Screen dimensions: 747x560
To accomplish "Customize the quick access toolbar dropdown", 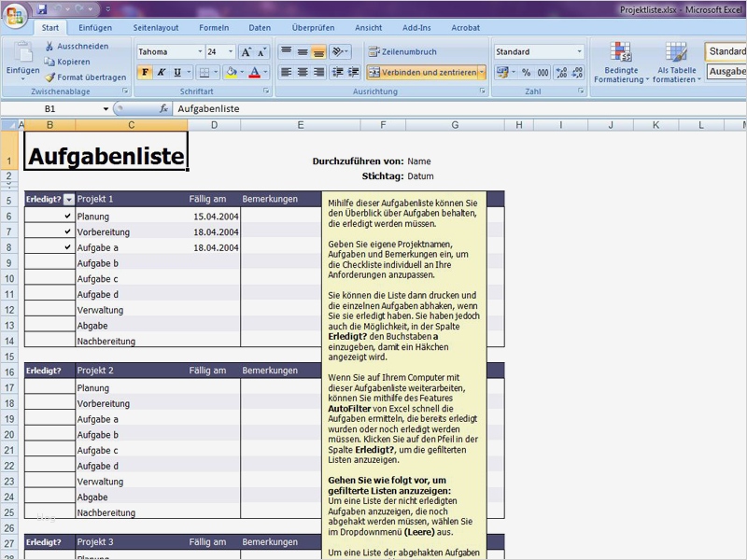I will pyautogui.click(x=108, y=8).
